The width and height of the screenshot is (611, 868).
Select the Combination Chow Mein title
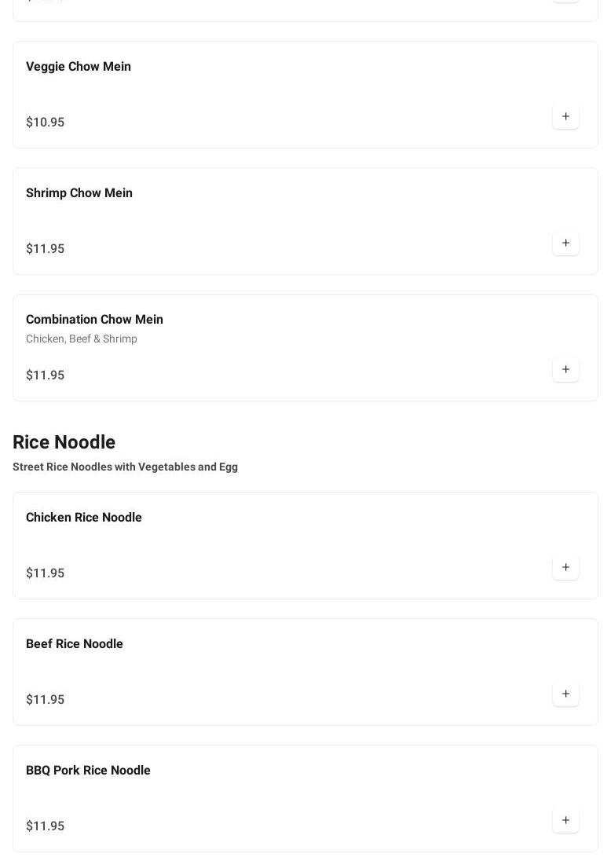click(x=95, y=320)
